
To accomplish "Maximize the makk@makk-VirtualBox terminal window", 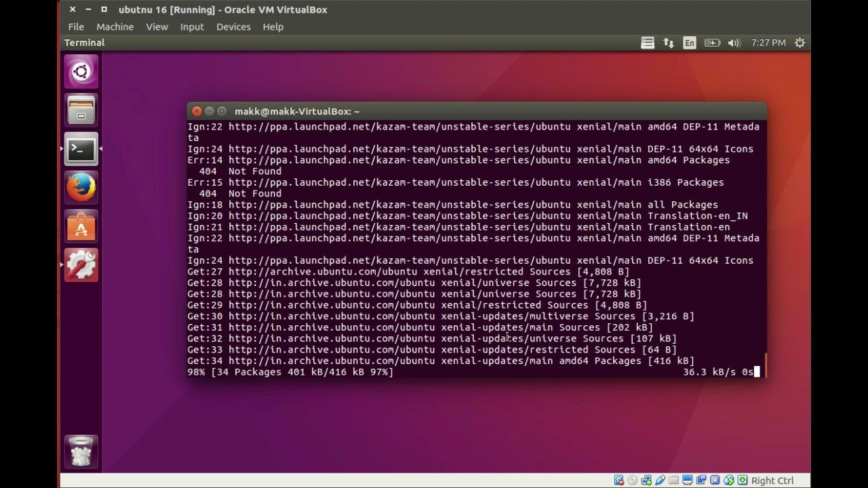I will click(222, 111).
